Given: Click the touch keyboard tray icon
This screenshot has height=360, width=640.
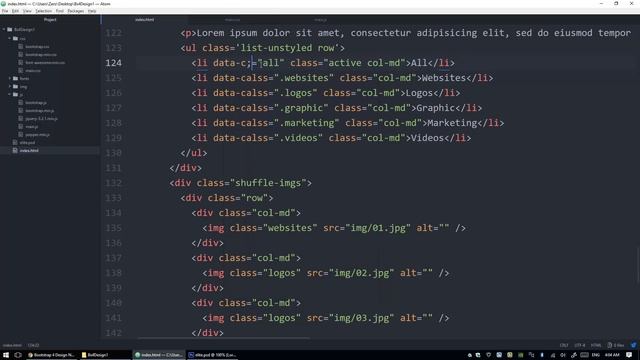Looking at the screenshot, I should (x=584, y=355).
